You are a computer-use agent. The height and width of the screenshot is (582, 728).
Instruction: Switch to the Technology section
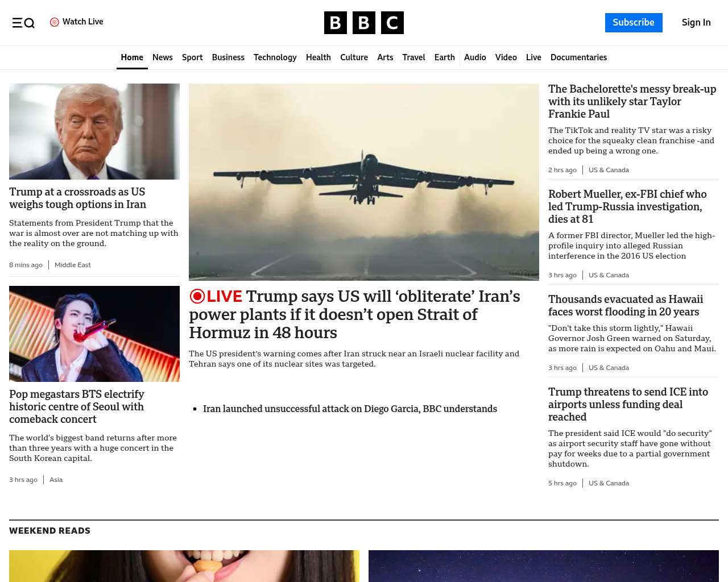275,57
